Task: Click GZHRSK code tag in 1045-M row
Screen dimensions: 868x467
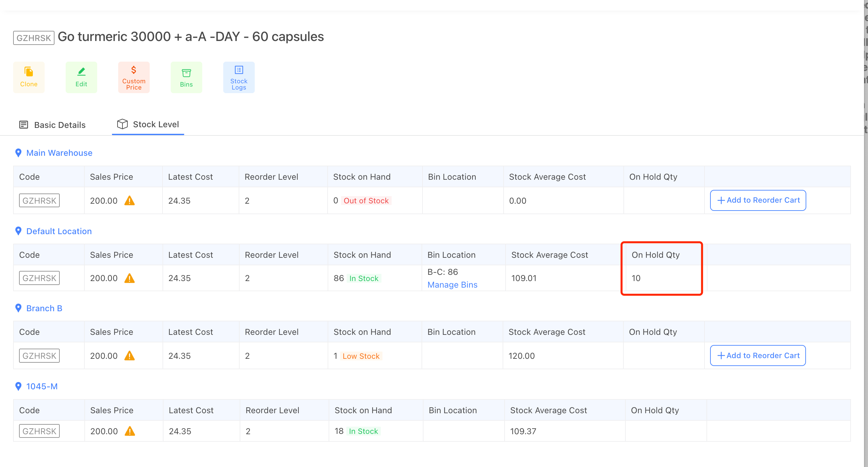Action: click(x=39, y=431)
